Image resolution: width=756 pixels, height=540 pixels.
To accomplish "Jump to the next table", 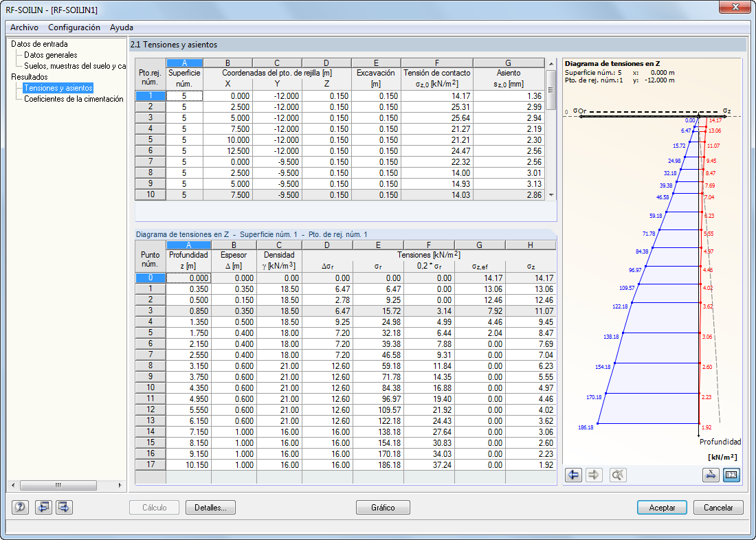I will pos(63,508).
